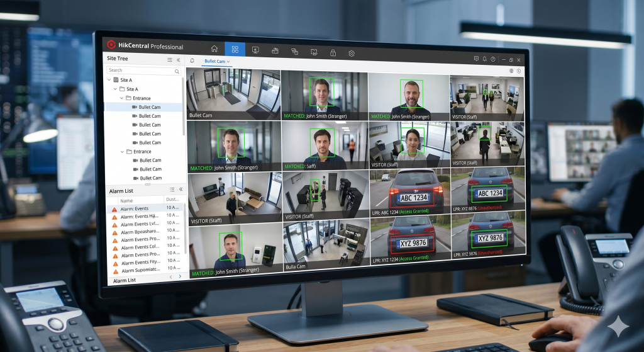Open the Bulla Cam lobby video tile
The width and height of the screenshot is (644, 352).
click(x=326, y=246)
